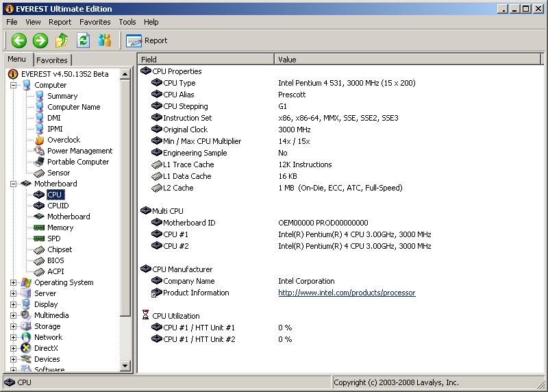548x392 pixels.
Task: Click the CPU Utilization hourglass icon
Action: 146,315
